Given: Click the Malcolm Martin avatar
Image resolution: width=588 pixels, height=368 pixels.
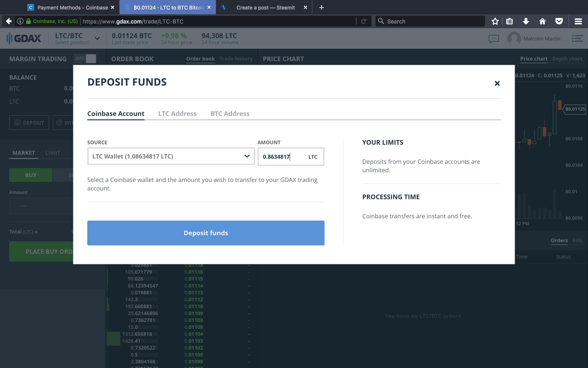Looking at the screenshot, I should click(514, 38).
